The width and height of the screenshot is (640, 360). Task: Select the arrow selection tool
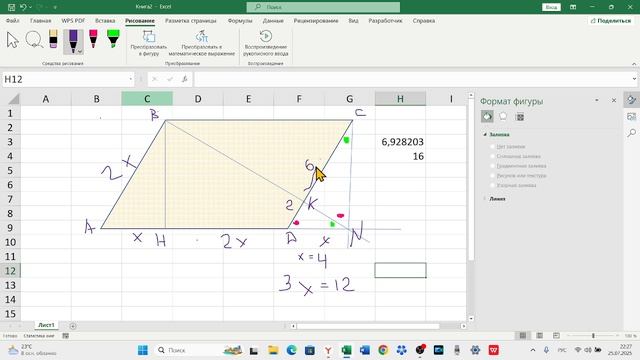(x=13, y=40)
